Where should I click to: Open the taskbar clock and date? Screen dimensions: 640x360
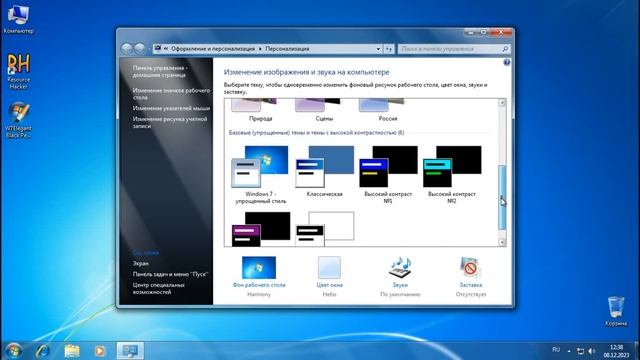(616, 351)
